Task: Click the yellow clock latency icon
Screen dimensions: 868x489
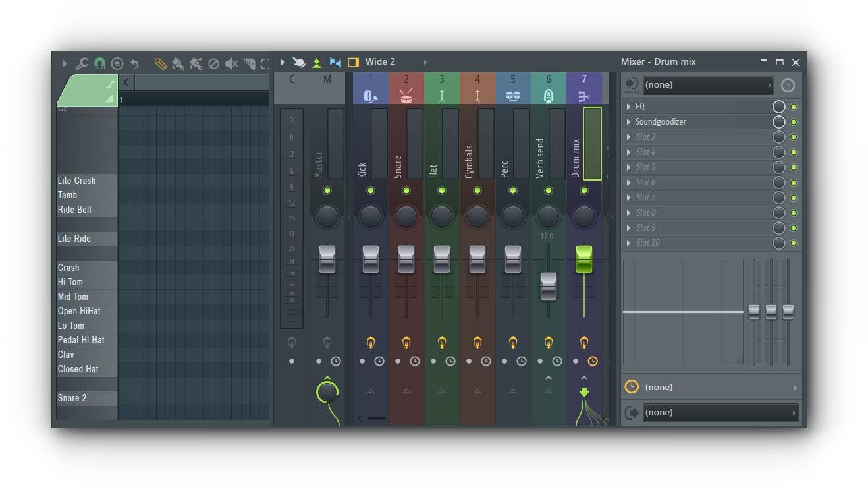Action: 632,387
